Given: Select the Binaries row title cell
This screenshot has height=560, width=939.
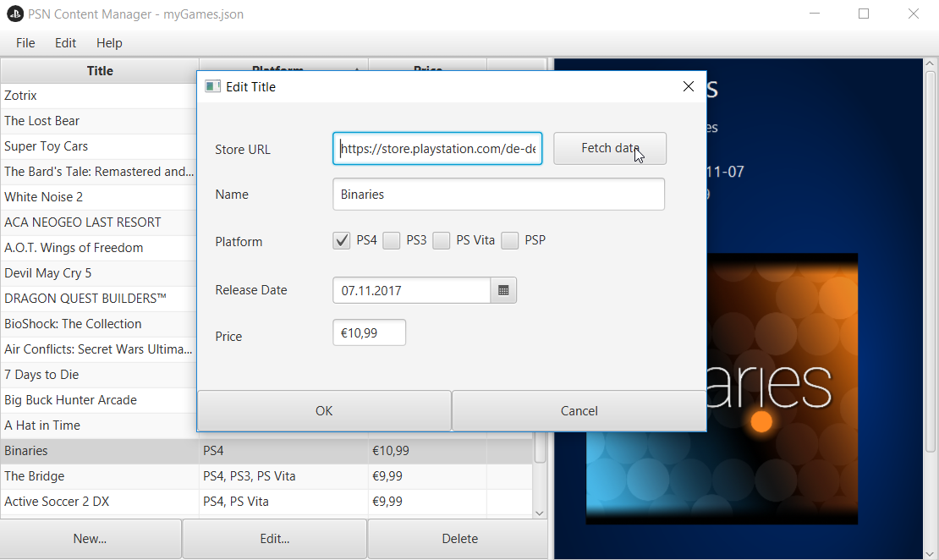Looking at the screenshot, I should [100, 451].
